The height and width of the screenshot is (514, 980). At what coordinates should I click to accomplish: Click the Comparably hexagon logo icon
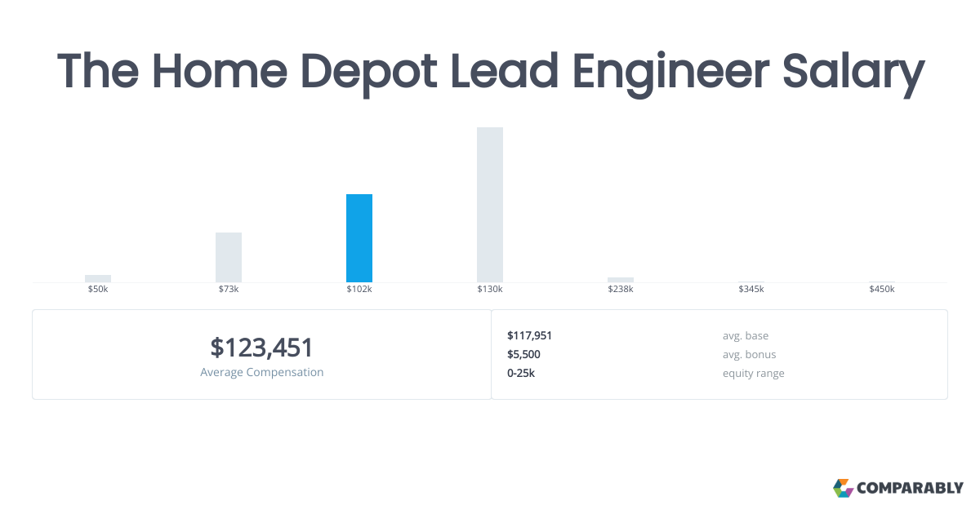click(843, 488)
